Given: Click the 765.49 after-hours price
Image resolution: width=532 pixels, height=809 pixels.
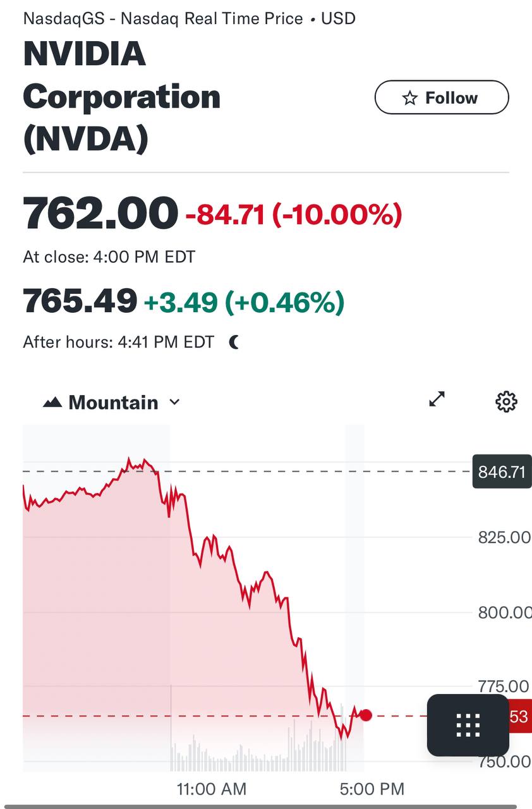Looking at the screenshot, I should click(x=80, y=301).
